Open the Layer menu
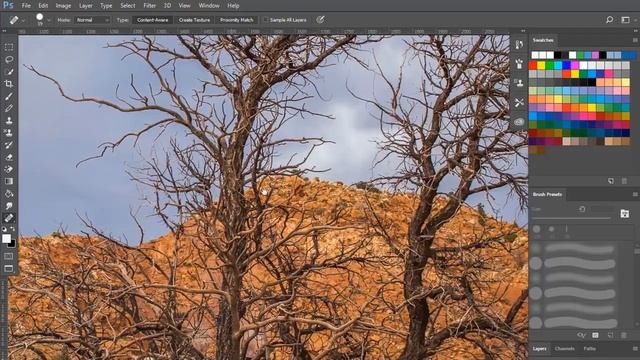Image resolution: width=640 pixels, height=360 pixels. tap(85, 6)
